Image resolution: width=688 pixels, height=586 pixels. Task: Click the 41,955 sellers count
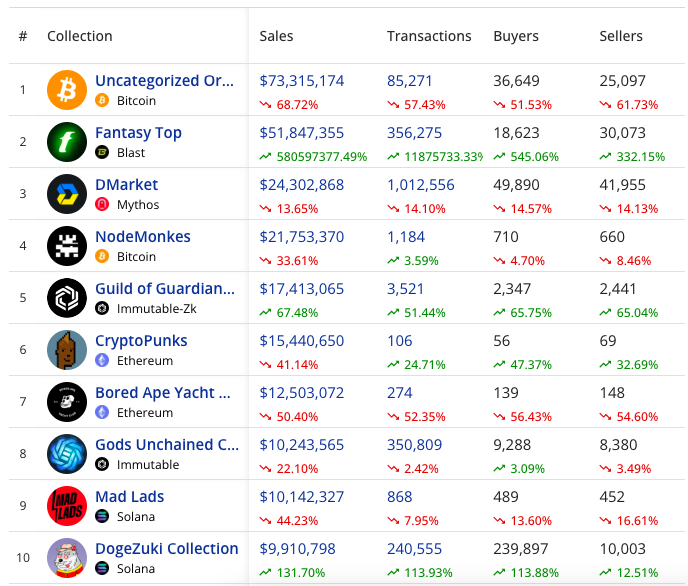(623, 185)
